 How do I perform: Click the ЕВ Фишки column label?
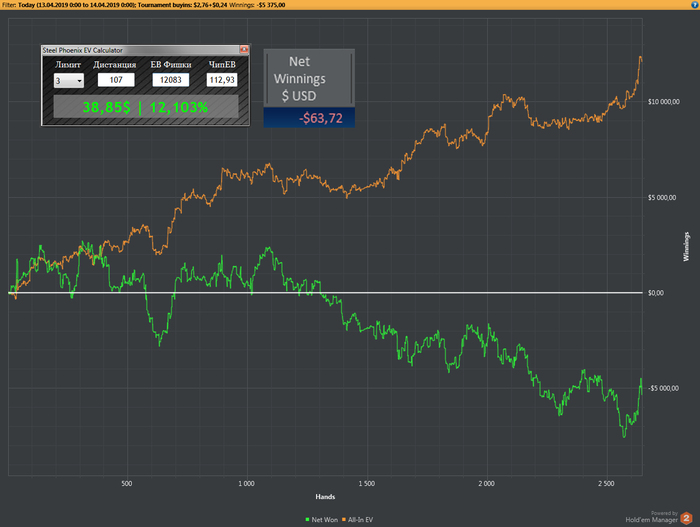[171, 65]
